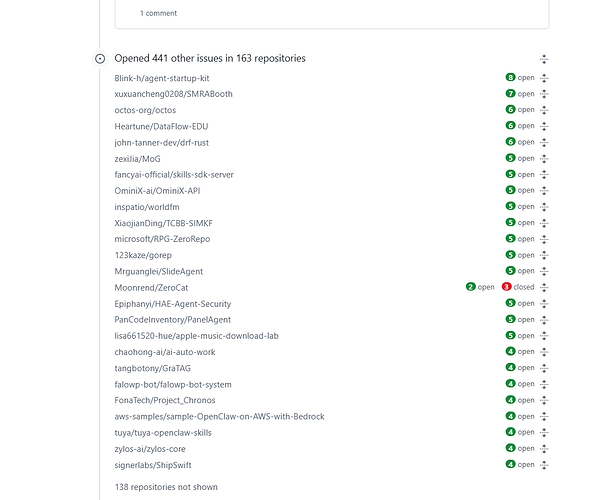Screen dimensions: 597x500
Task: Click the 1 comment text
Action: (x=158, y=13)
